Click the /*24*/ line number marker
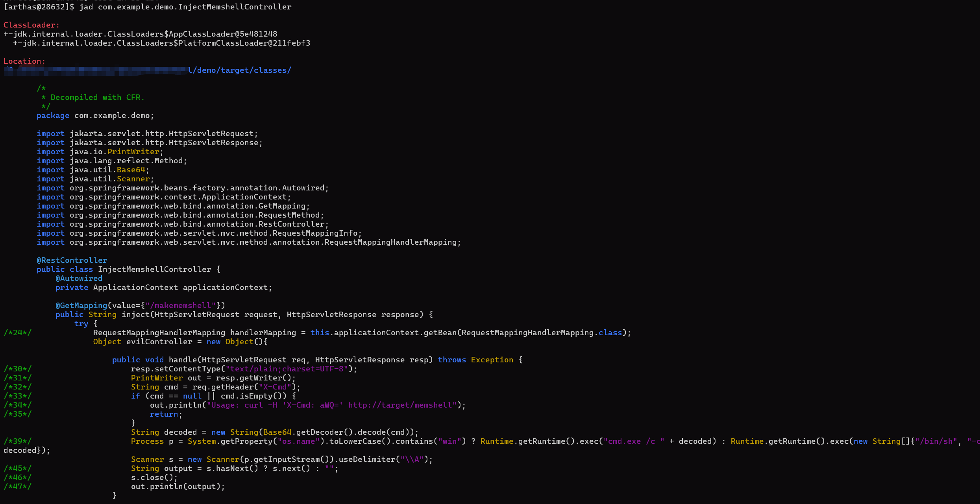The height and width of the screenshot is (504, 980). (x=17, y=332)
